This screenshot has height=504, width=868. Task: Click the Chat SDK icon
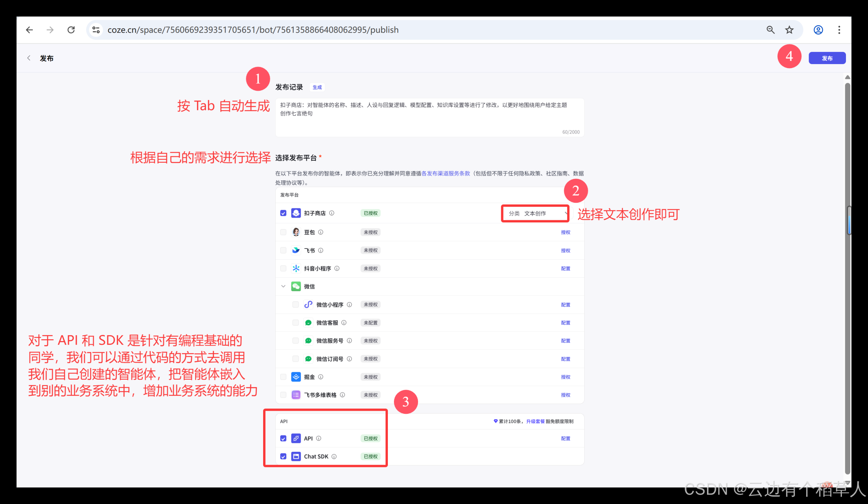[x=296, y=456]
